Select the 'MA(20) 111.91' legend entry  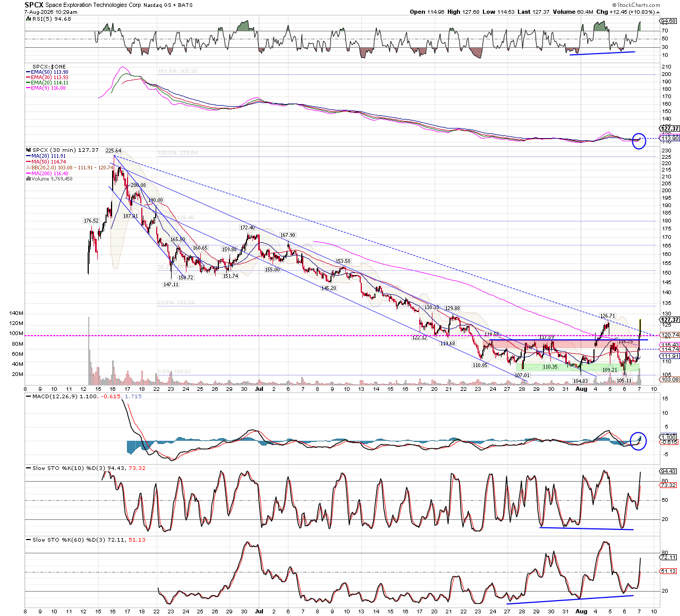click(46, 156)
